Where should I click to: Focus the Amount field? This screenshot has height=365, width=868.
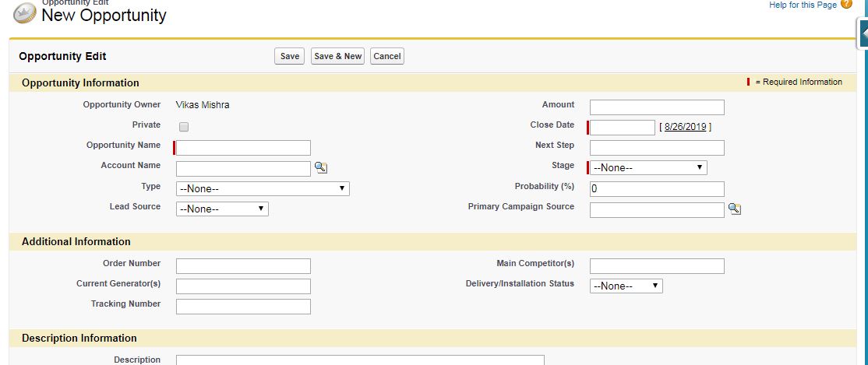tap(657, 107)
